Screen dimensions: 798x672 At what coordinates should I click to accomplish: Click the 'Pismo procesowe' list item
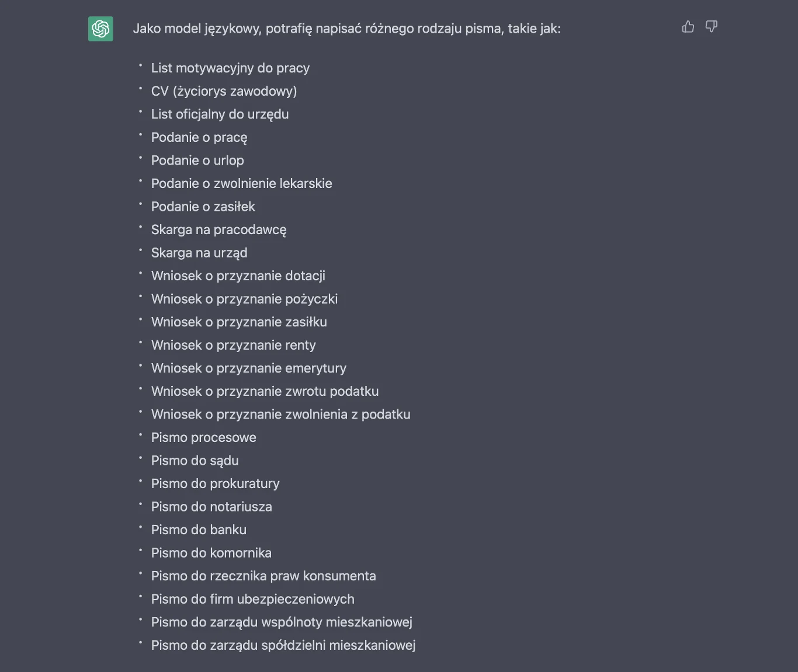point(203,437)
